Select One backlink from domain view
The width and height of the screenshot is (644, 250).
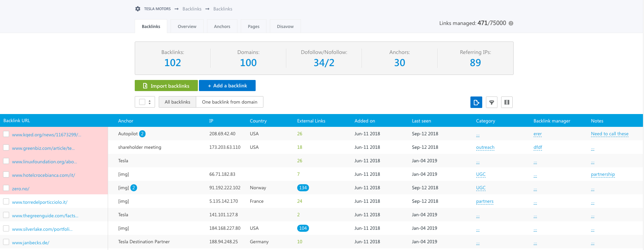230,102
